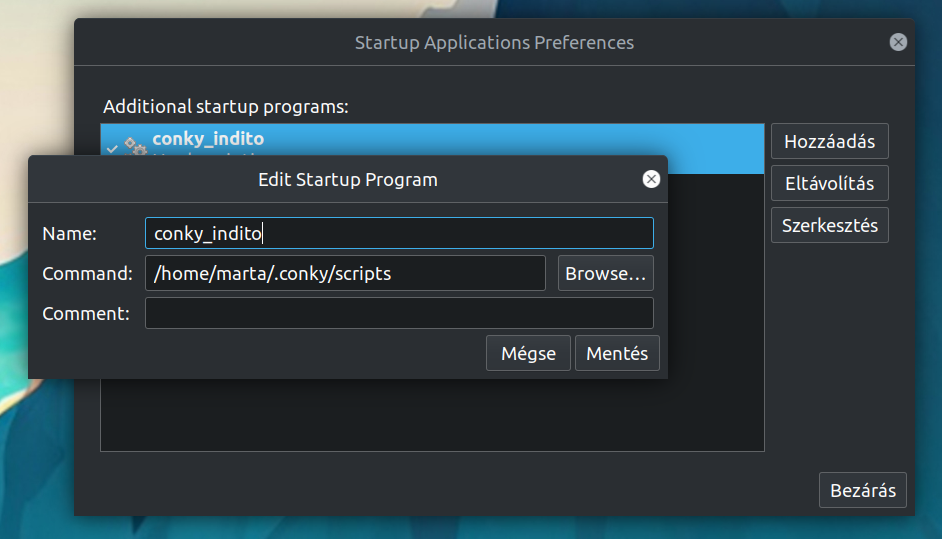Save changes with the Mentés button
Image resolution: width=942 pixels, height=539 pixels.
(617, 353)
